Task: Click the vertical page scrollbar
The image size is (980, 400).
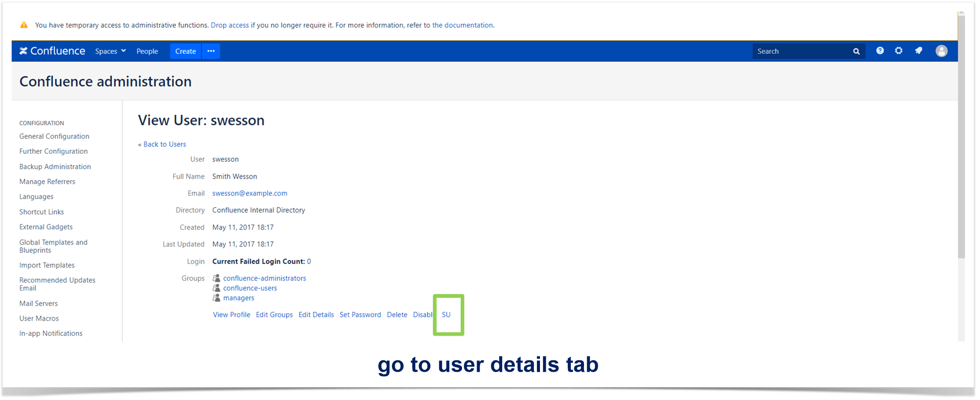Action: 962,137
